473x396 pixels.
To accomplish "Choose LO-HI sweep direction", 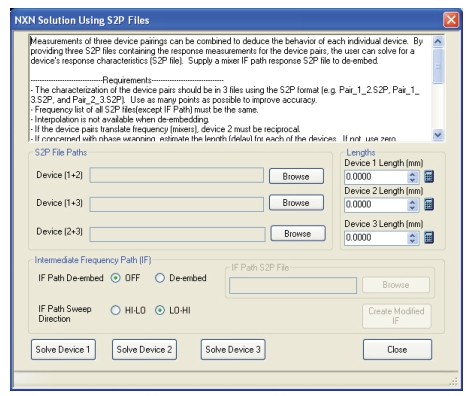I will [160, 310].
